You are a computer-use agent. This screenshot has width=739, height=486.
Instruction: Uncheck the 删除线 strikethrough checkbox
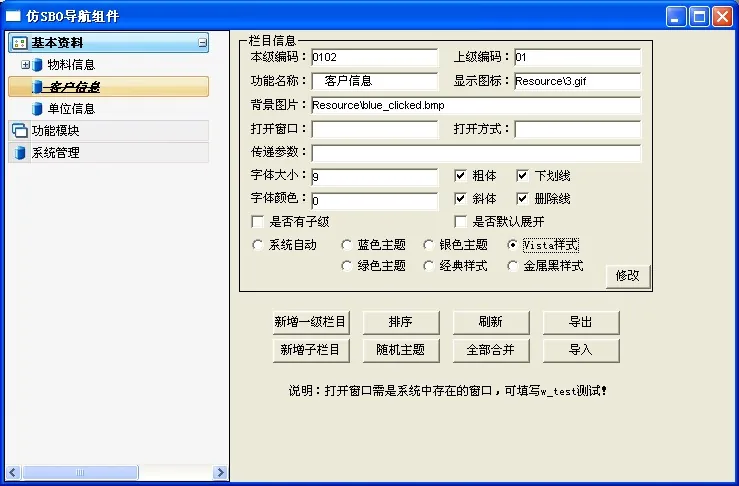click(522, 198)
